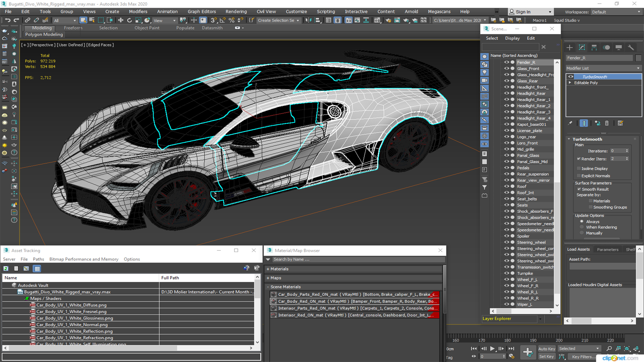This screenshot has width=644, height=362.
Task: Check Separate by Materials option
Action: [x=591, y=201]
